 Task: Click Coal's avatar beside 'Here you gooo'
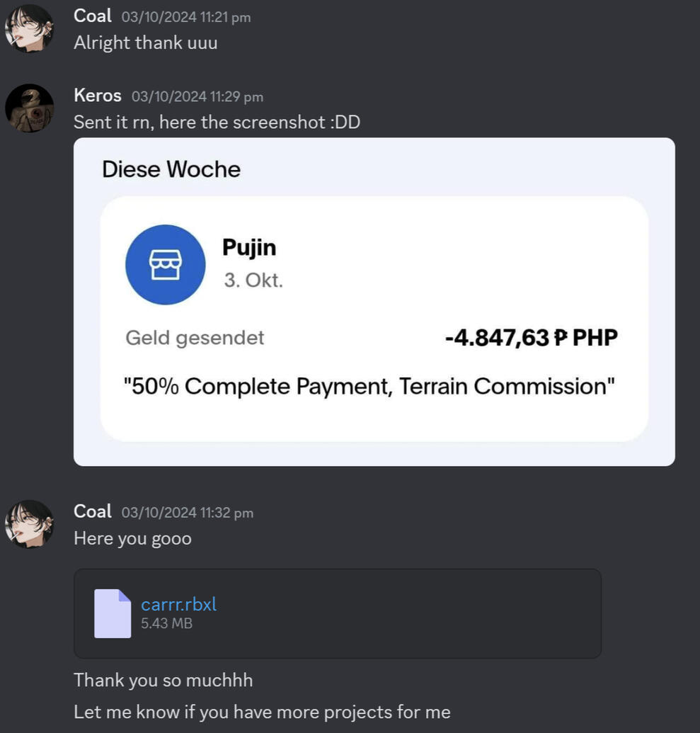click(29, 524)
